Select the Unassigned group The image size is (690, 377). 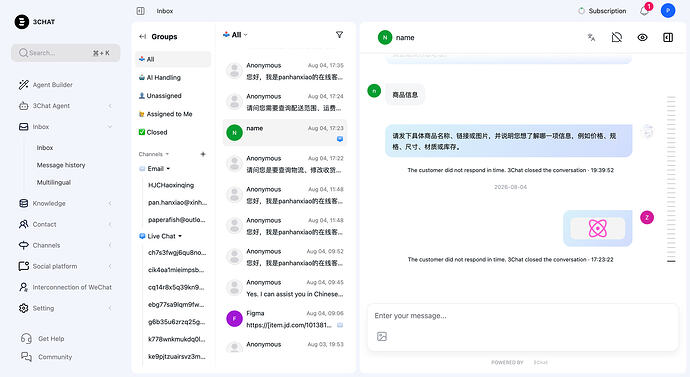click(x=173, y=95)
